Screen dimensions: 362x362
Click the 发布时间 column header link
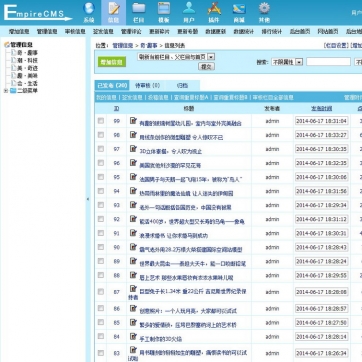point(321,108)
